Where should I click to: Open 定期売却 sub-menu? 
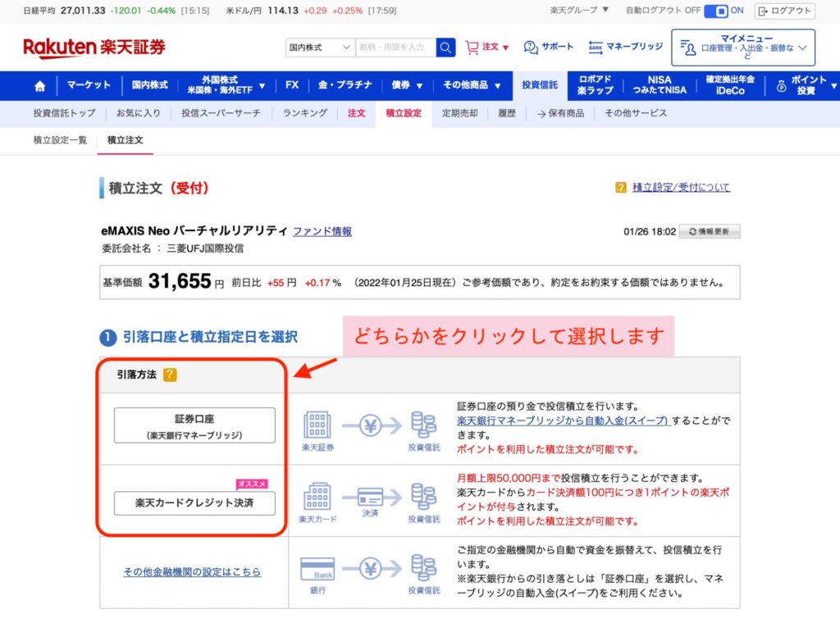click(x=459, y=113)
